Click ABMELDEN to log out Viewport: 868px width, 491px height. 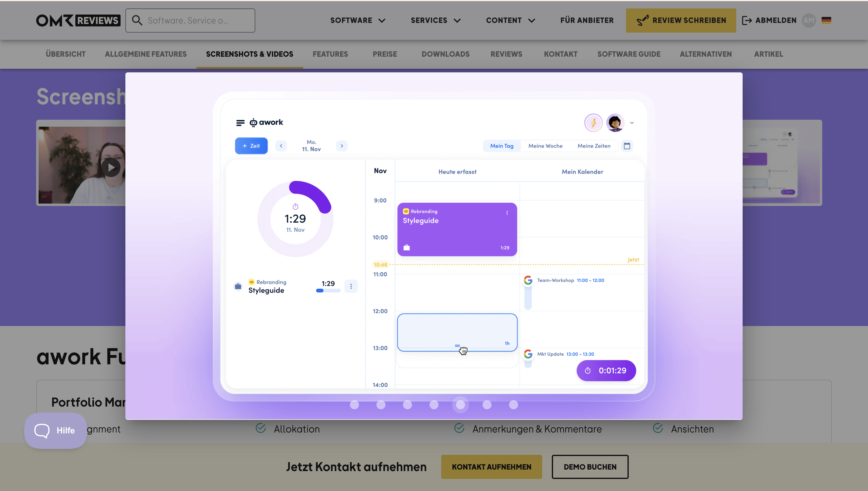pyautogui.click(x=769, y=20)
